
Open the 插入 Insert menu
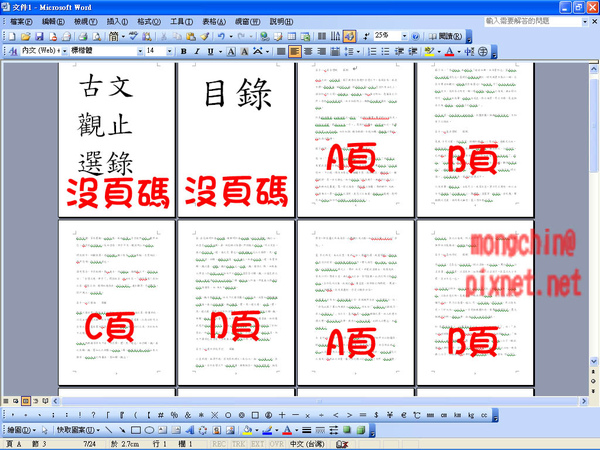117,22
